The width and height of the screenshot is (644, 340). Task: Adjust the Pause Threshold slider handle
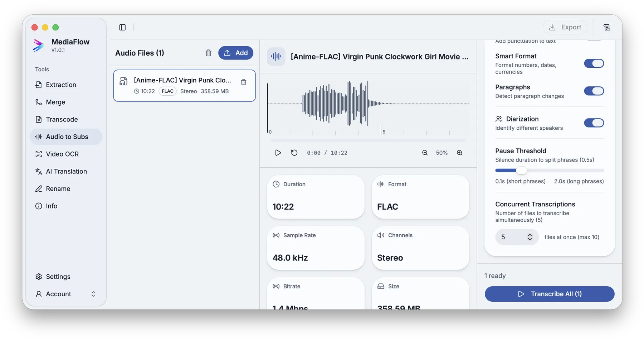tap(522, 171)
